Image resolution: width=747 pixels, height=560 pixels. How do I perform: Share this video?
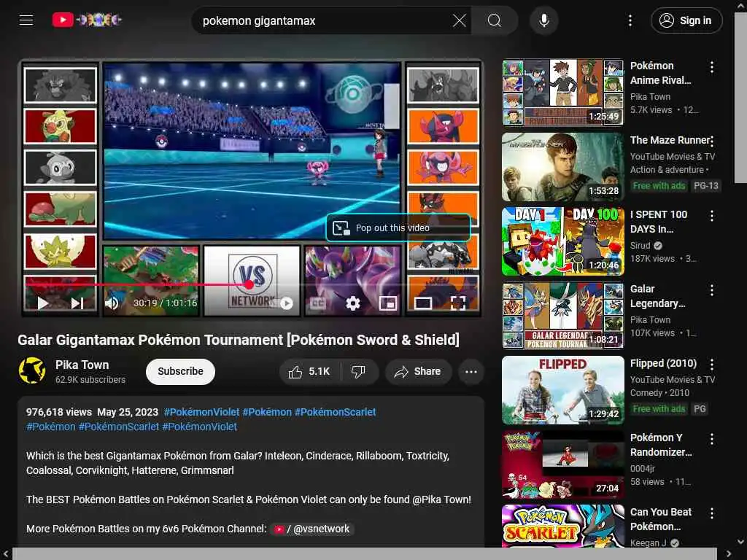pos(418,371)
